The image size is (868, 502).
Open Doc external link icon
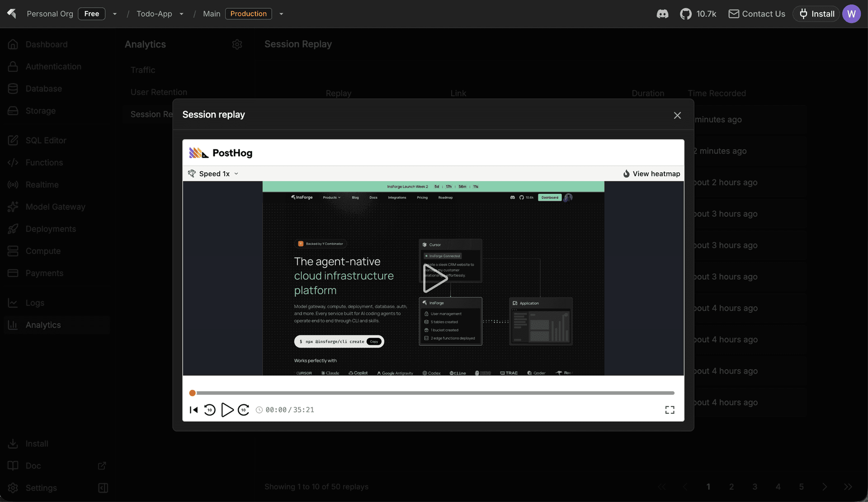pyautogui.click(x=102, y=466)
